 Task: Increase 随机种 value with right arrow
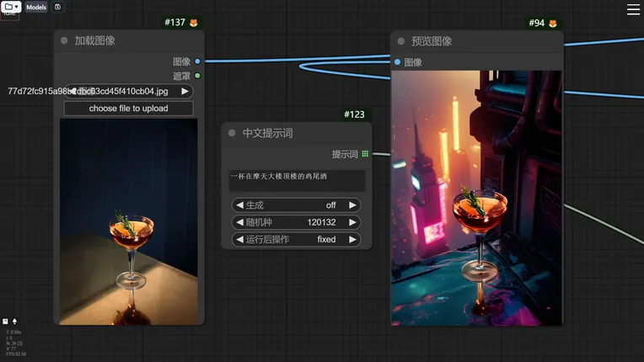[353, 222]
